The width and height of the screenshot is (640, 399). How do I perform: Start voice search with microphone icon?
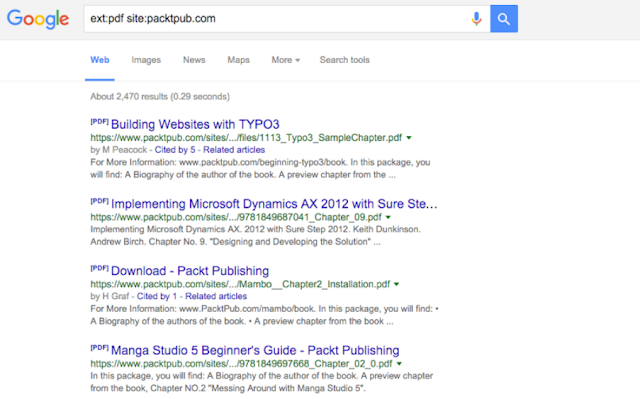tap(476, 19)
